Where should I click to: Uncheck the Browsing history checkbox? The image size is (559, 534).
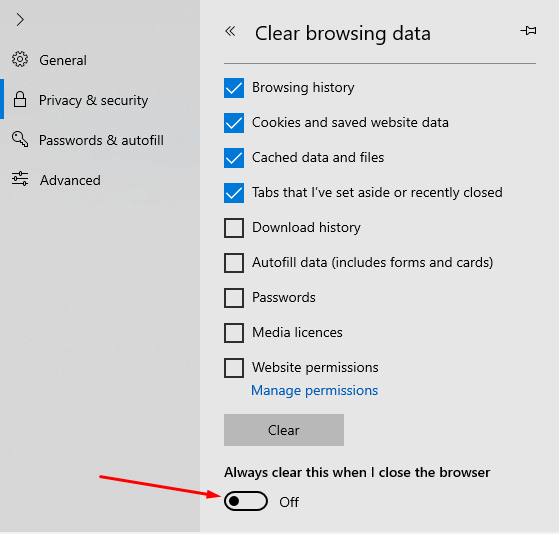coord(234,88)
